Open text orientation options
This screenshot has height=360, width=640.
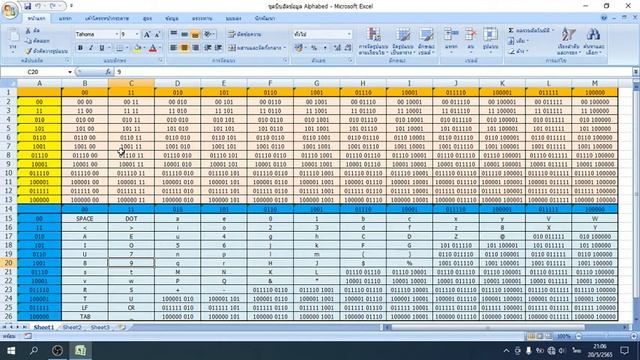click(208, 34)
